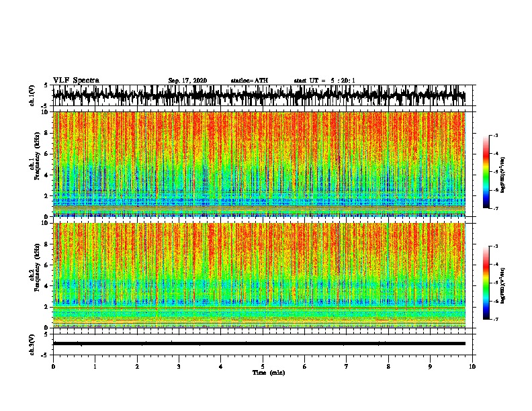Click the "ch.3(V)" axis label

[32, 345]
